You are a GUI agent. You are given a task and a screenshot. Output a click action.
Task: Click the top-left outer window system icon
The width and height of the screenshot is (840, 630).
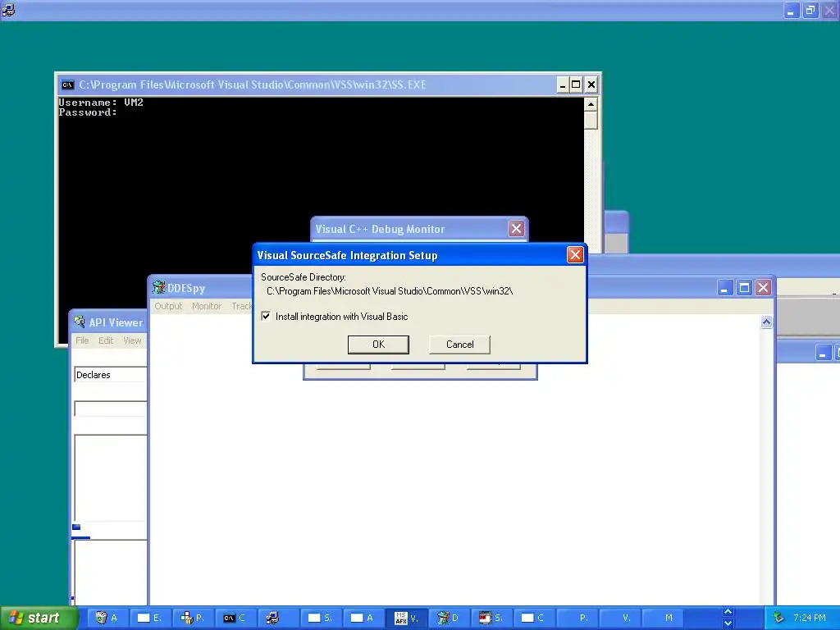coord(8,10)
